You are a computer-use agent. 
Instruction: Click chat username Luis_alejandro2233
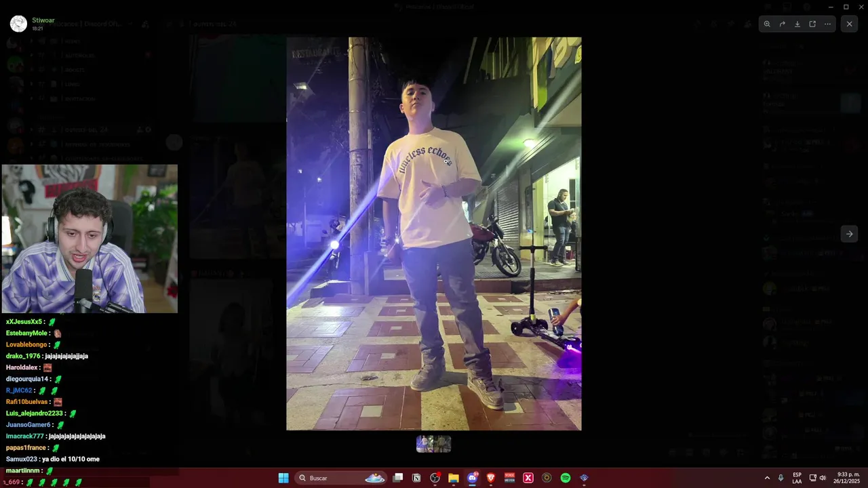34,413
